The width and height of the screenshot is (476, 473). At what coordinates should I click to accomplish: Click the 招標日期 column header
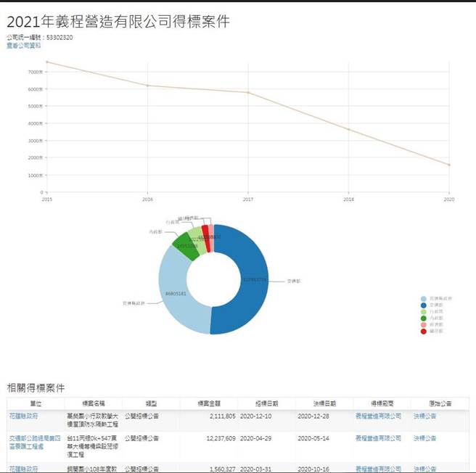pyautogui.click(x=266, y=403)
